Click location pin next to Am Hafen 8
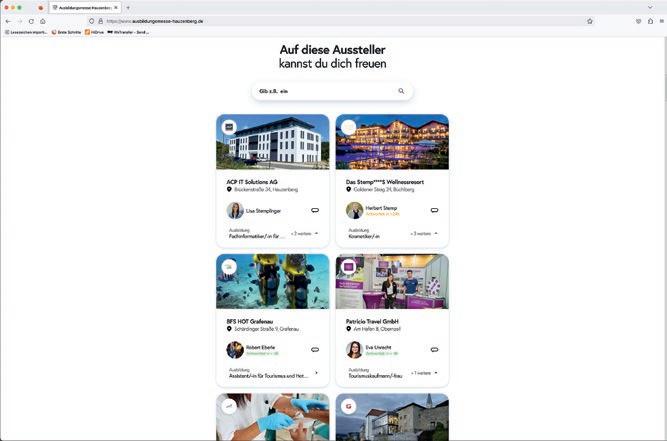667x441 pixels. tap(348, 329)
